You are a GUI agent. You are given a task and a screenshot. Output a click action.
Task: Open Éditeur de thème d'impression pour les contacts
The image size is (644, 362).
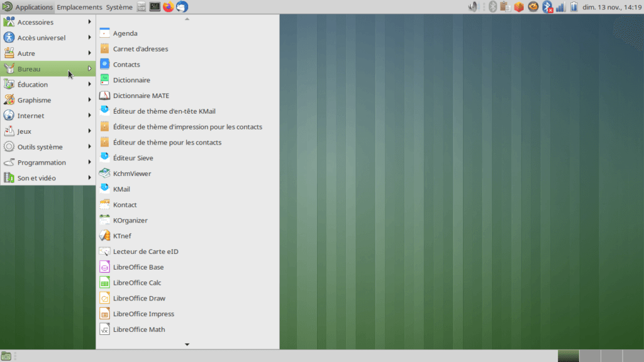(x=187, y=127)
